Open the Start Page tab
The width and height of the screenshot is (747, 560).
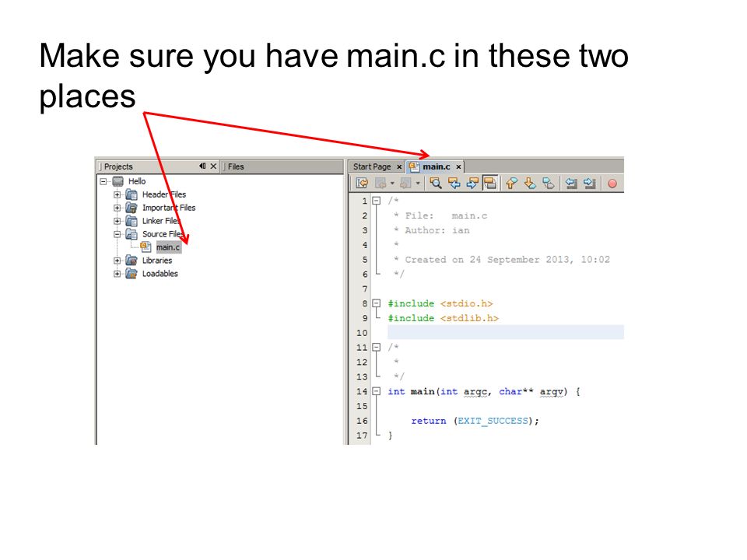click(372, 166)
